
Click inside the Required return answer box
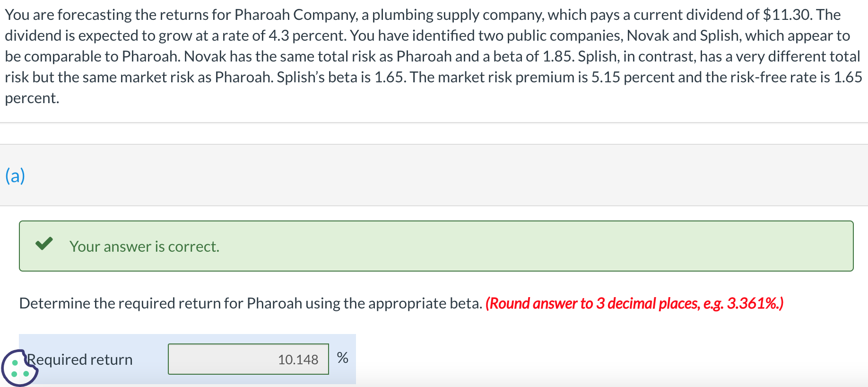coord(248,359)
